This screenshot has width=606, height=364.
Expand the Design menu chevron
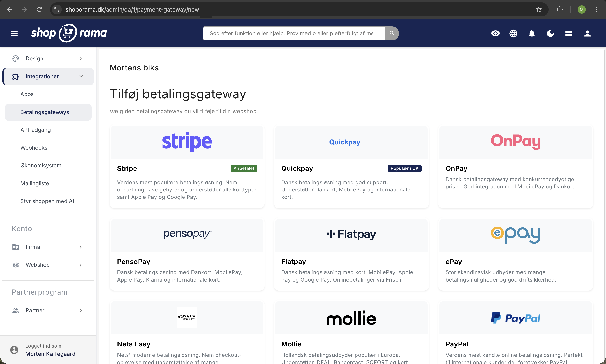(81, 59)
